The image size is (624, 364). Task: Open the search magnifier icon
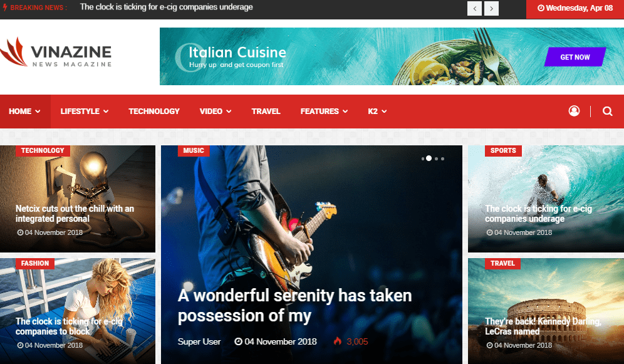click(607, 111)
